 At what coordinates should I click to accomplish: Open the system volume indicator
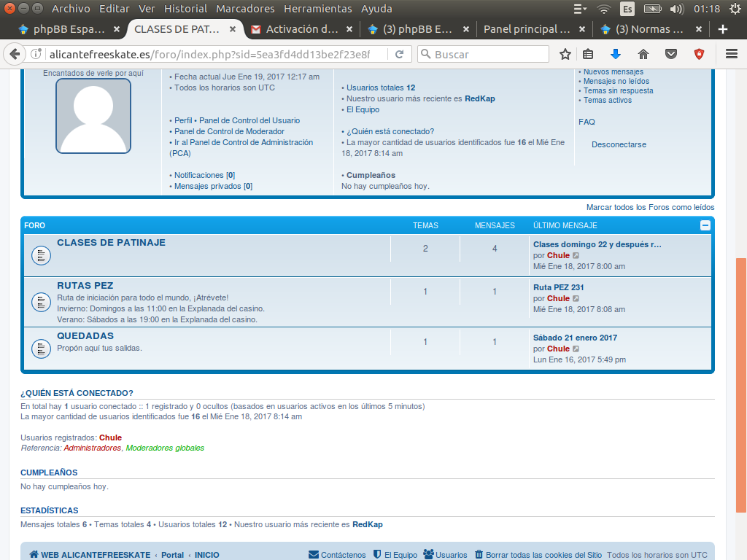point(676,9)
